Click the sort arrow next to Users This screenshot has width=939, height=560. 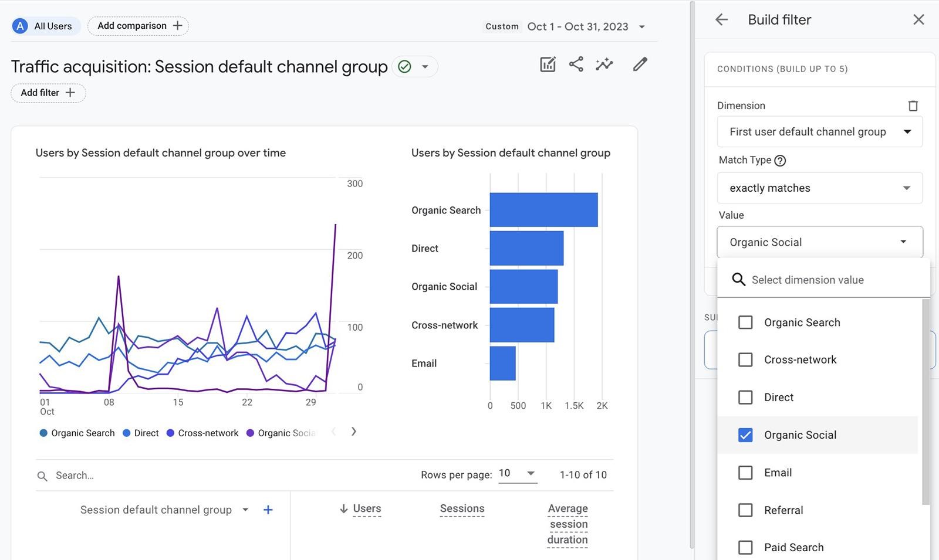coord(344,508)
